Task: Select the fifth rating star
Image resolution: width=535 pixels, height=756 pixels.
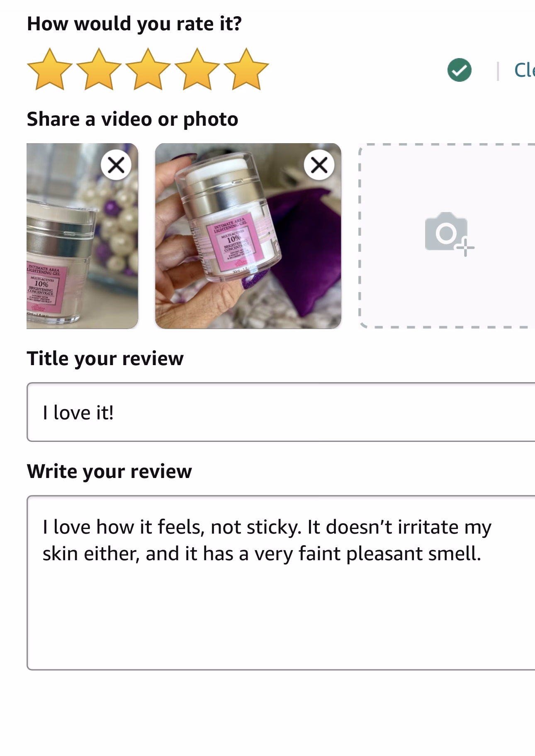Action: tap(246, 69)
